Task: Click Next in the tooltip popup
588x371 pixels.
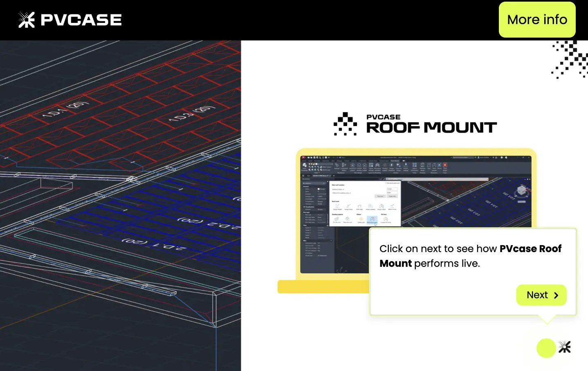Action: click(541, 295)
